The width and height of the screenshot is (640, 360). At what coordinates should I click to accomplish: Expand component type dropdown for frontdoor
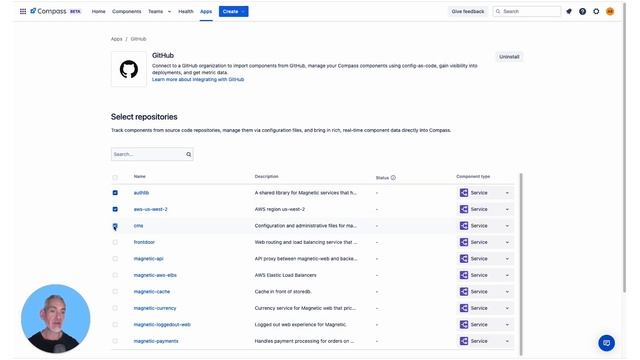(507, 242)
